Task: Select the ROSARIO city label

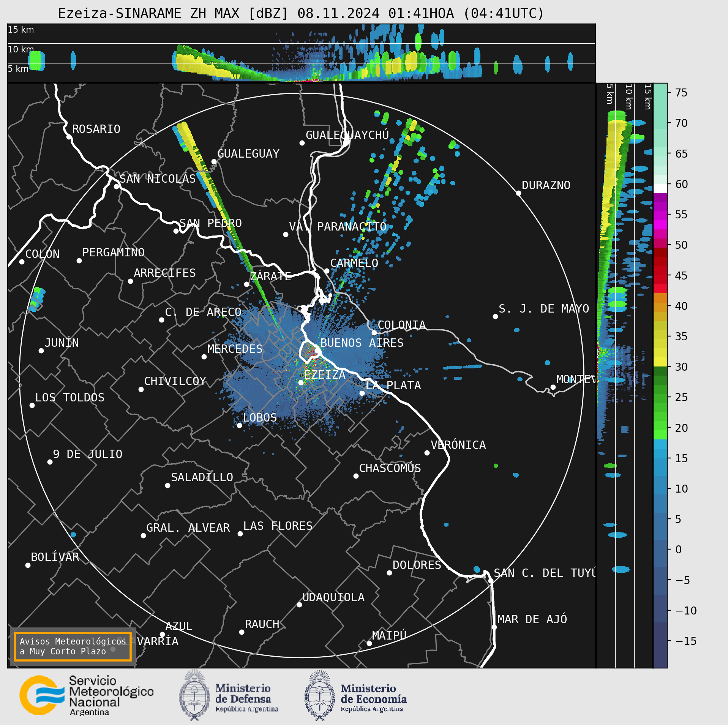Action: click(x=96, y=129)
